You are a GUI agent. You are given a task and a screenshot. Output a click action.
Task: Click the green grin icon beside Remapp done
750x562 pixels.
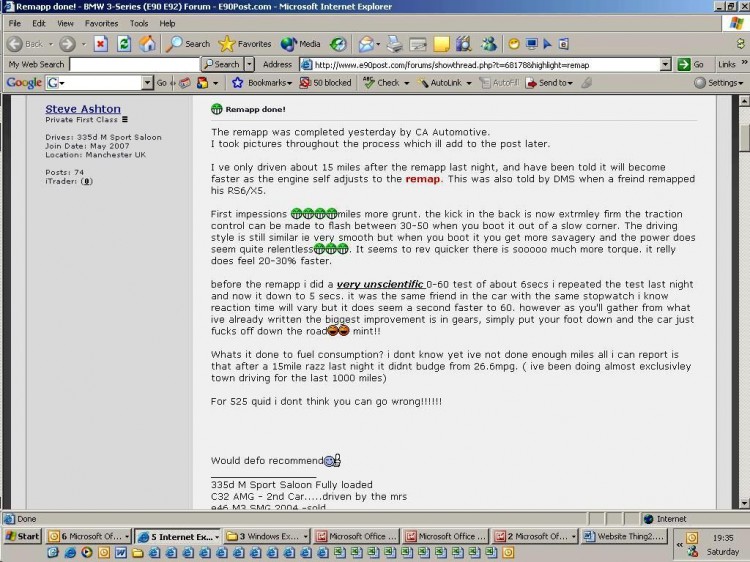click(217, 109)
